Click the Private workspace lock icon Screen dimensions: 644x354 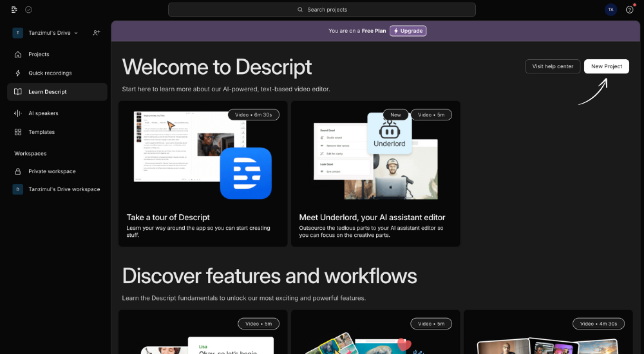17,172
